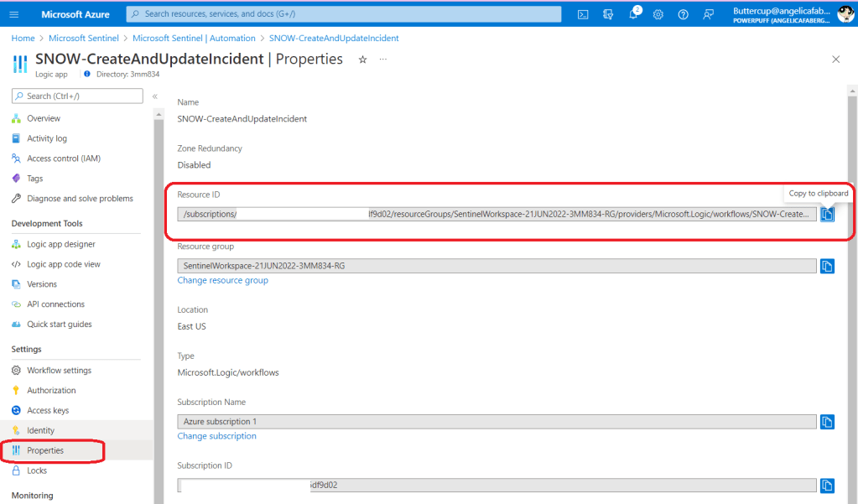Screen dimensions: 858x504
Task: Navigate to Microsoft Sentinel breadcrumb
Action: (83, 39)
